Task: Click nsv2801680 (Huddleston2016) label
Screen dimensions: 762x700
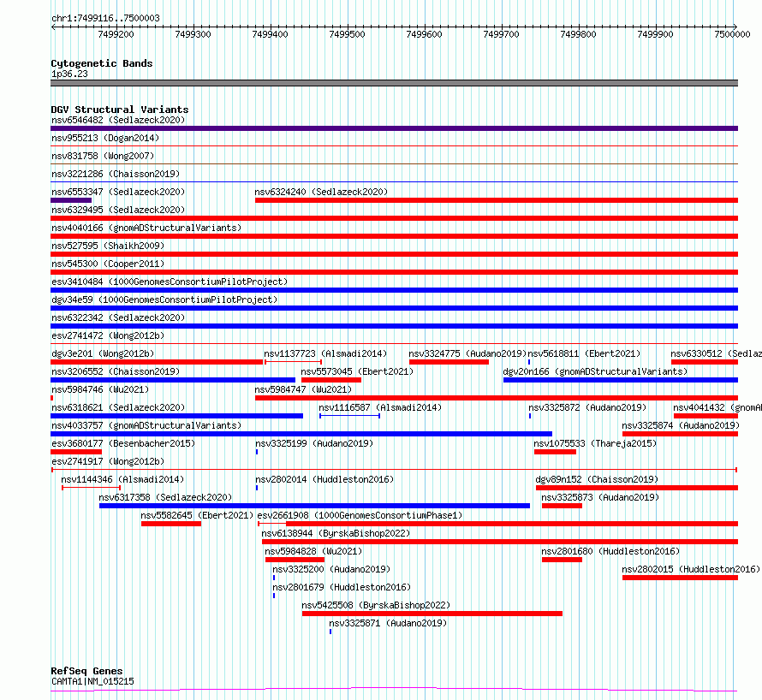Action: [x=610, y=551]
